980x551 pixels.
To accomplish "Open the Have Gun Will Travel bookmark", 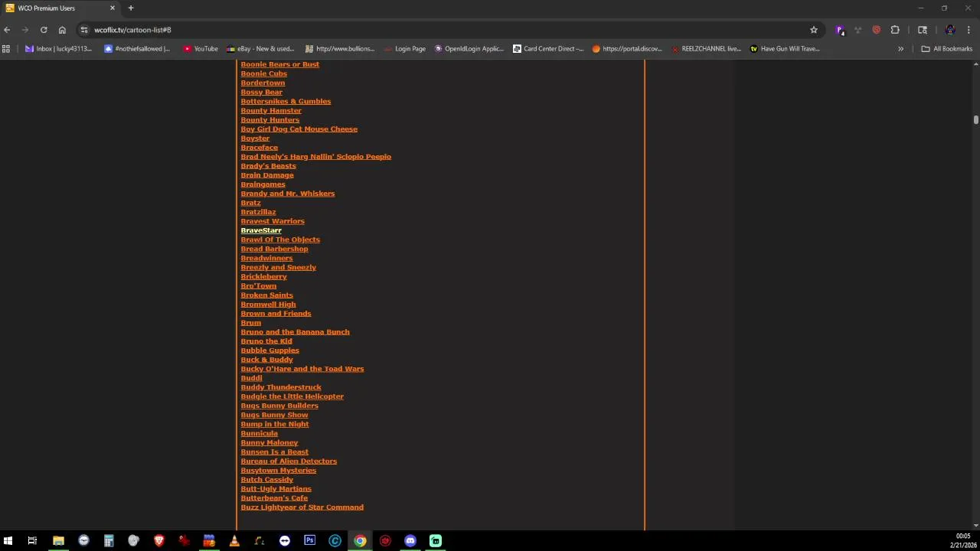I will point(785,49).
